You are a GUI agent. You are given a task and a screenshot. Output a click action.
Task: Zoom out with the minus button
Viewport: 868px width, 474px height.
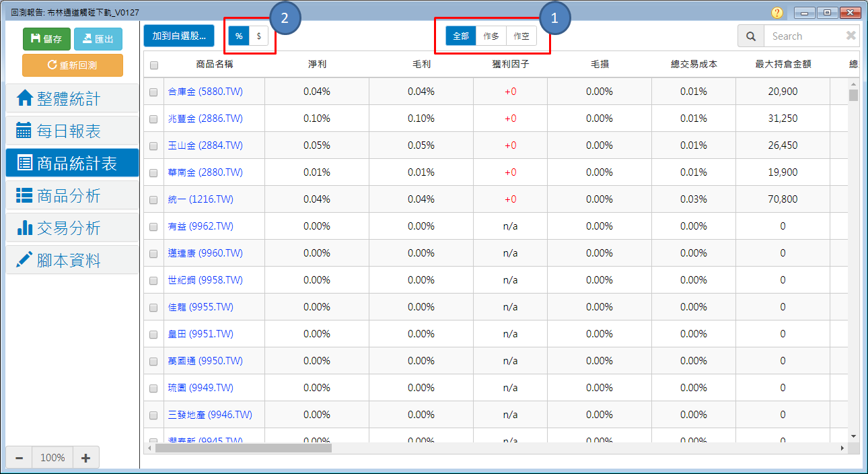click(x=19, y=458)
